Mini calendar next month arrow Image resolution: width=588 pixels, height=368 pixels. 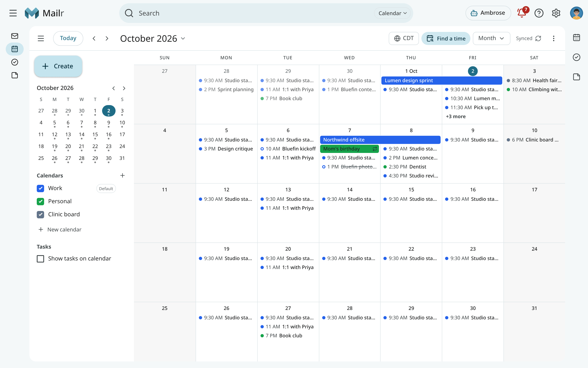click(124, 88)
